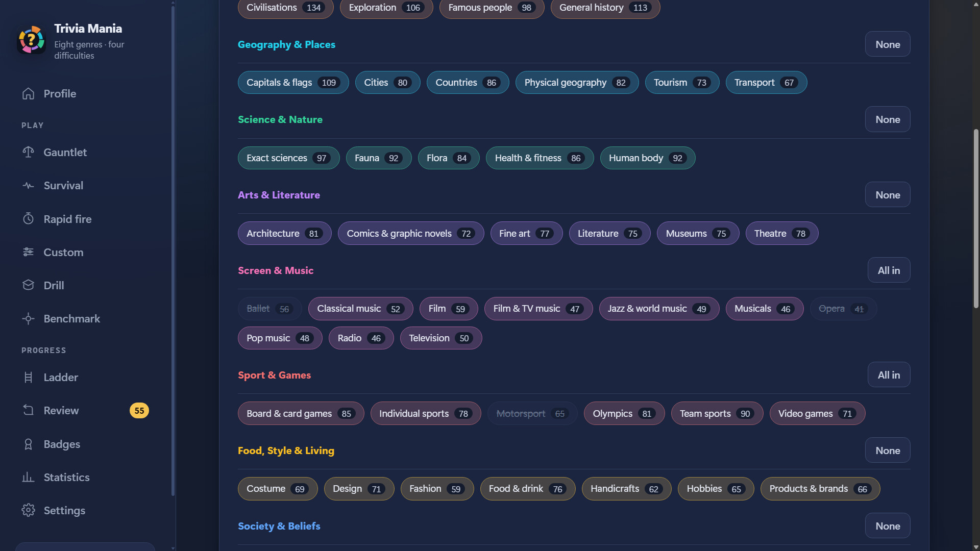Toggle the struck-through Motorsport chip
Viewport: 980px width, 551px height.
(532, 414)
